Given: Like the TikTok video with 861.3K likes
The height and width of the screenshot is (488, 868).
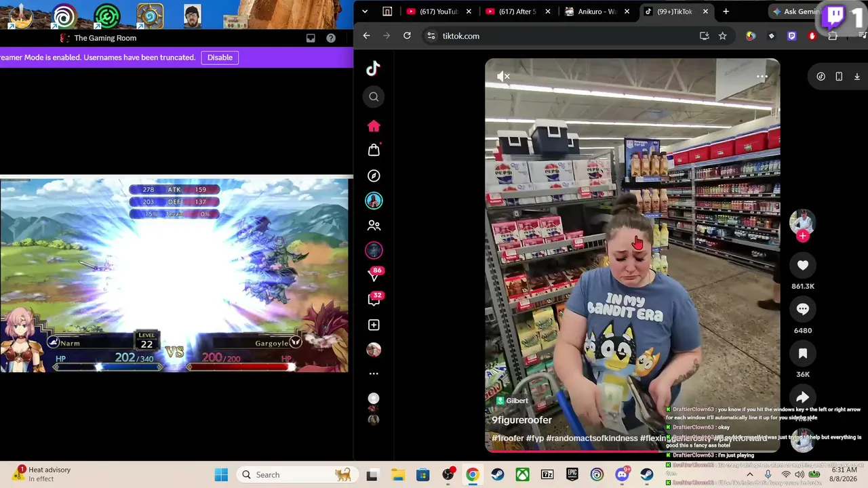Looking at the screenshot, I should pyautogui.click(x=803, y=265).
